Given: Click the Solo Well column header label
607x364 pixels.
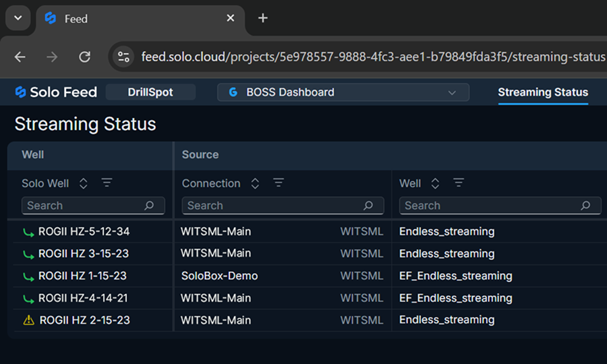Looking at the screenshot, I should click(45, 183).
